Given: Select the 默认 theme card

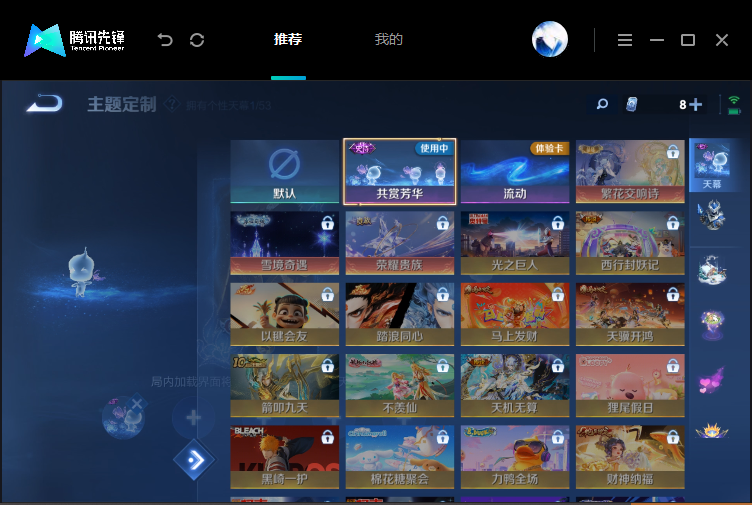Looking at the screenshot, I should 284,171.
